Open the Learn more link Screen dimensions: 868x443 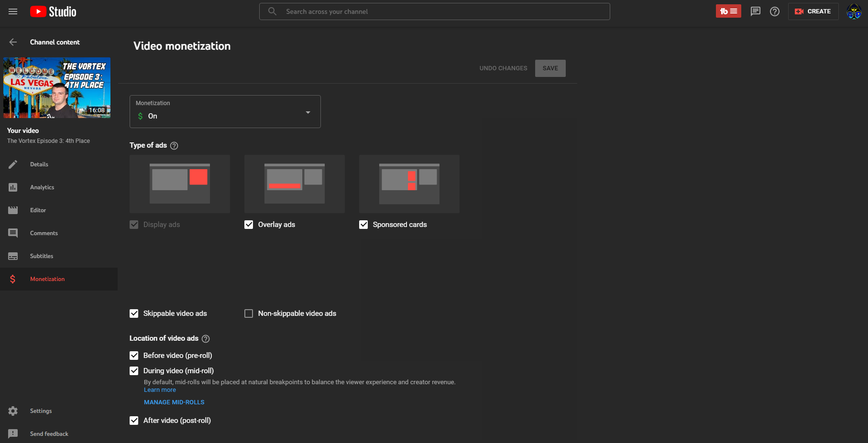pos(160,390)
